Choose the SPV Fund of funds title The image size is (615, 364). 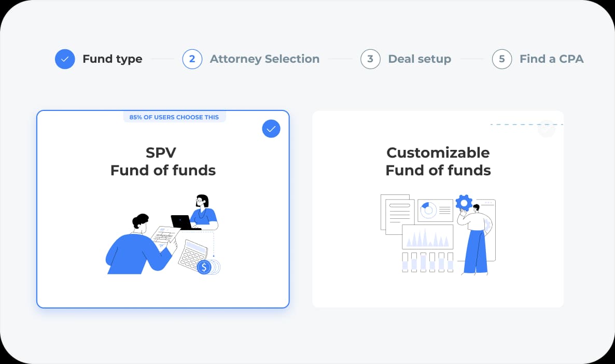(x=163, y=161)
